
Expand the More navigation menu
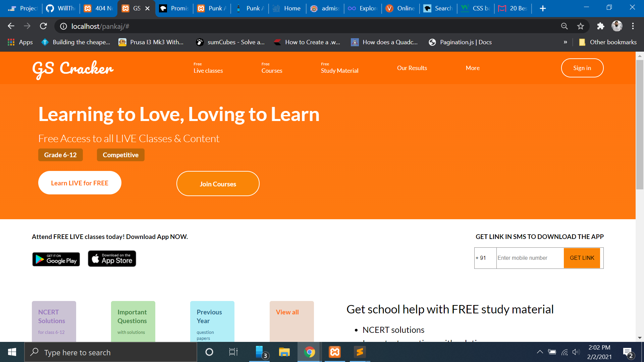(472, 68)
